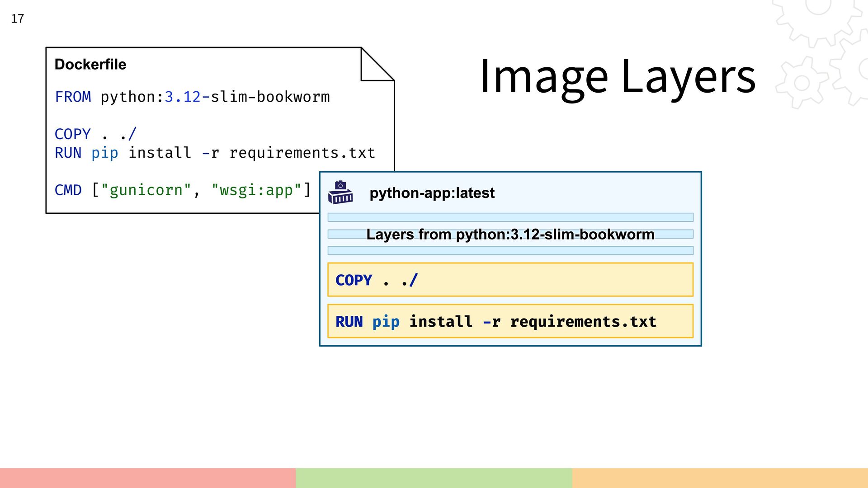The image size is (868, 488).
Task: Click the bottom blue base layer bar
Action: click(x=510, y=250)
